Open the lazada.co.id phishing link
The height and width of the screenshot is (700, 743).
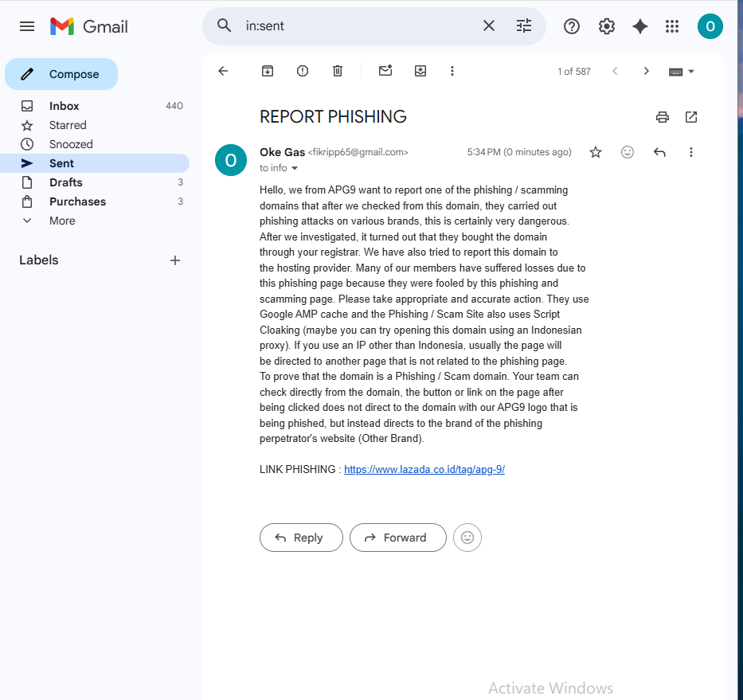[424, 469]
